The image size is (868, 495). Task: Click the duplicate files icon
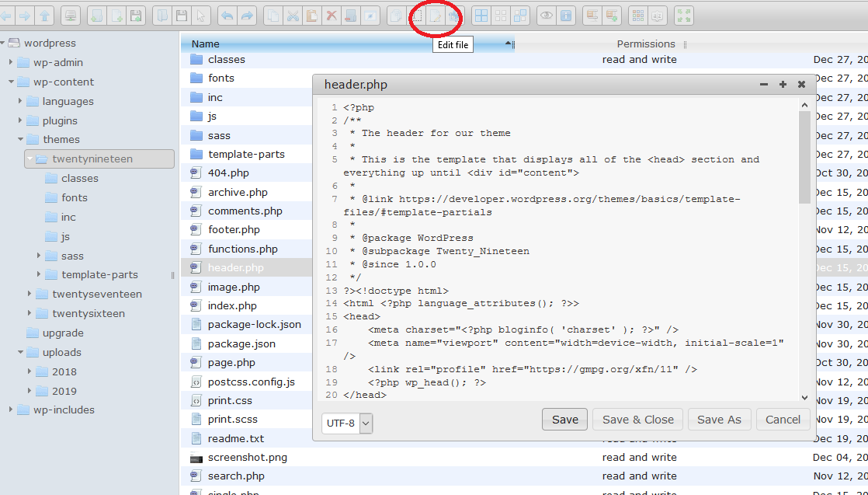[x=397, y=16]
